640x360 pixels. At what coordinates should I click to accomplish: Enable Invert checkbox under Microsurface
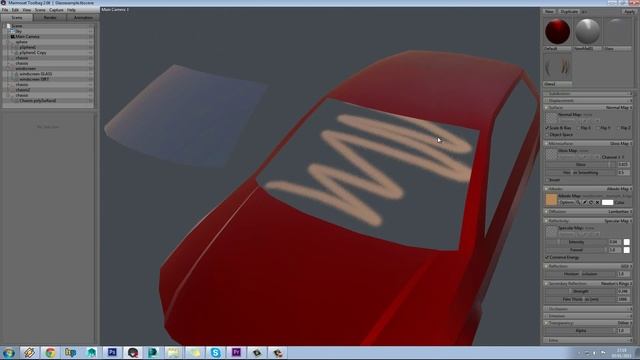547,180
